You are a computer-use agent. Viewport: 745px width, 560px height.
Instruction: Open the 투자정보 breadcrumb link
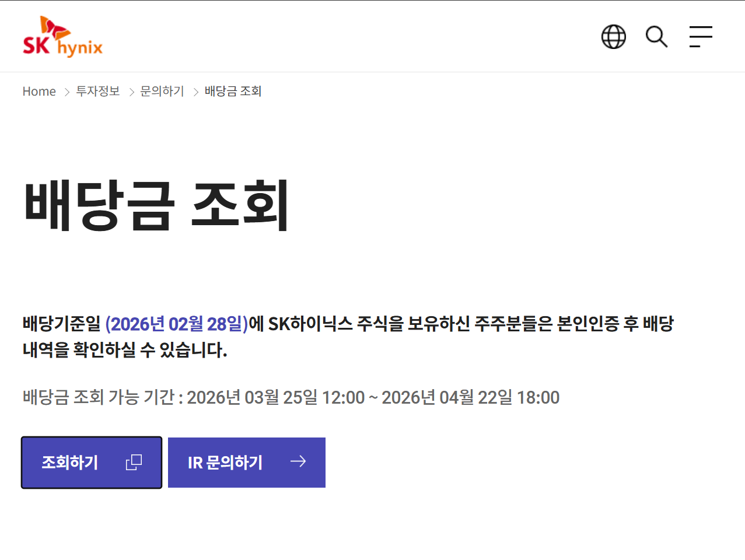98,91
